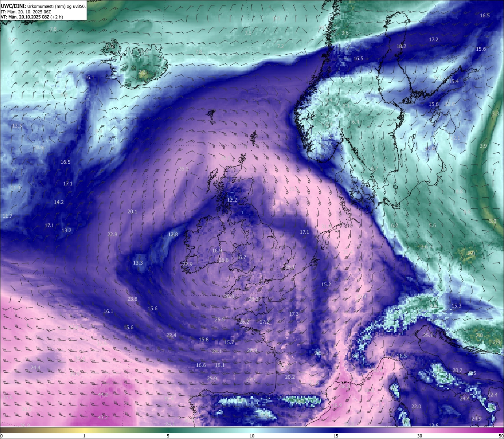Click the map value 24.9
Screen dimensions: 504x439
pos(476,419)
